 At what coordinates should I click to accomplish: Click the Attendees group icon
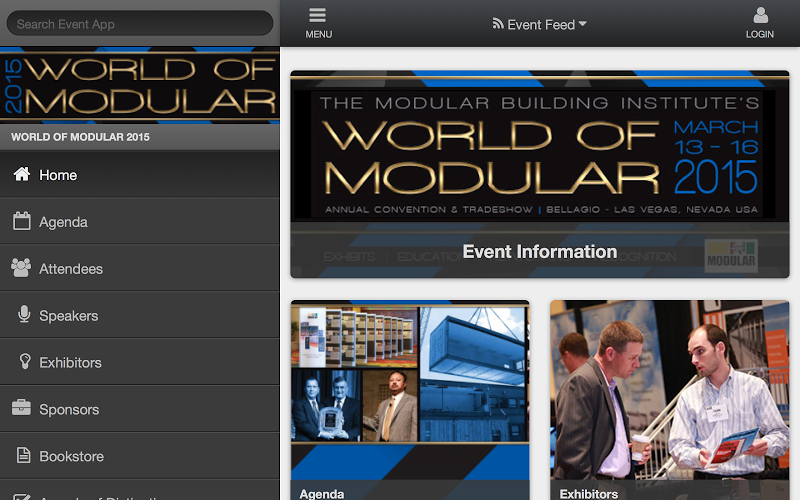point(21,268)
